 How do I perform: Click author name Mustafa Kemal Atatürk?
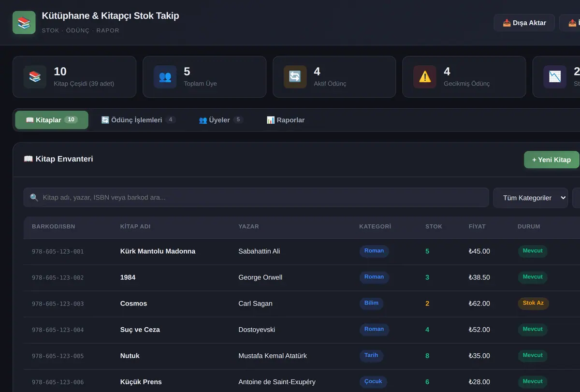click(x=273, y=356)
